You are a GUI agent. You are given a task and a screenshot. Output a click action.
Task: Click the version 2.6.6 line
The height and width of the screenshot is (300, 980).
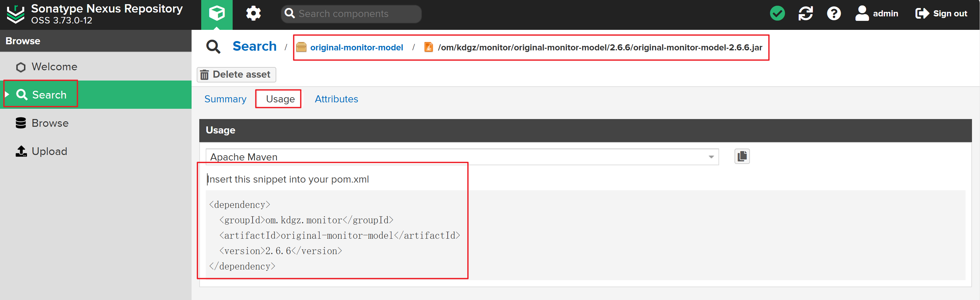[280, 251]
